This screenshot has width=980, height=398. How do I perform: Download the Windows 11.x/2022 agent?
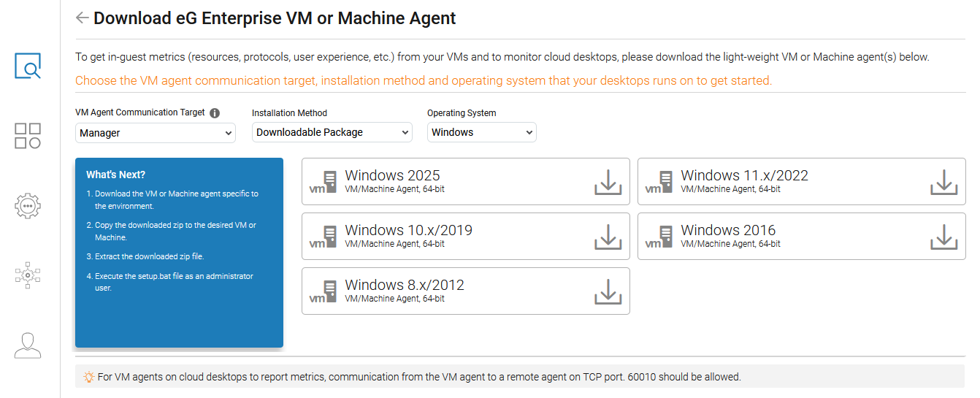(x=943, y=183)
